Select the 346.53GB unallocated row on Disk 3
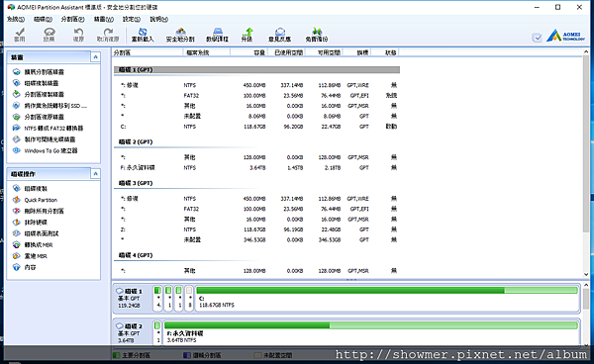The width and height of the screenshot is (594, 364). click(x=256, y=239)
